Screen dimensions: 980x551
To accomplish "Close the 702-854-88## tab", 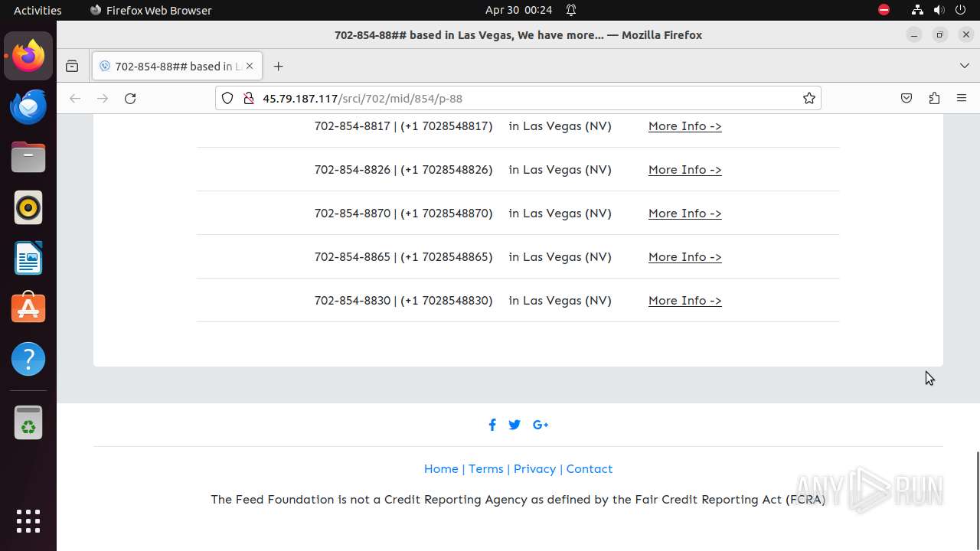I will [x=249, y=66].
